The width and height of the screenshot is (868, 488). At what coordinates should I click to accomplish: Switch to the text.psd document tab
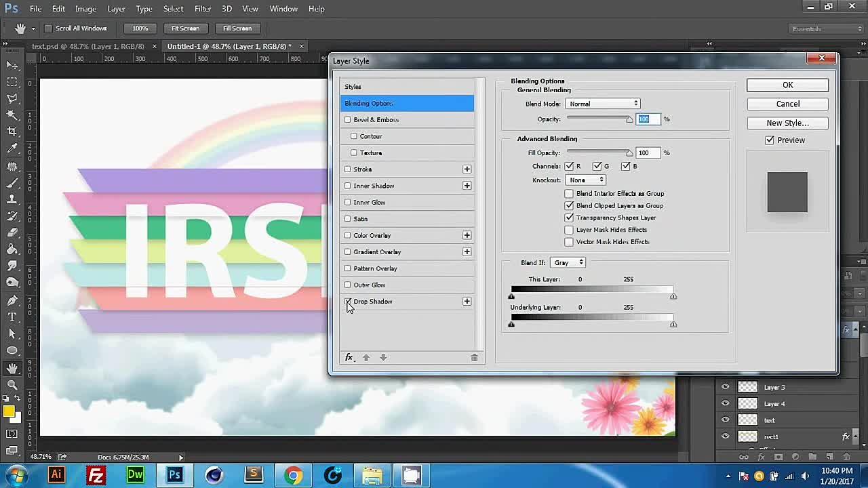(88, 46)
